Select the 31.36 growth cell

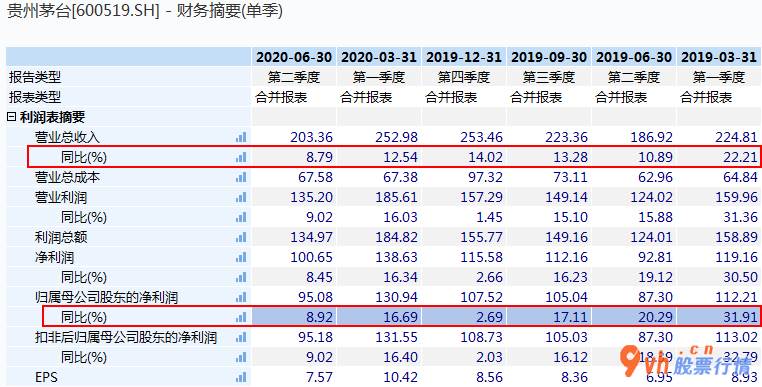pos(719,217)
